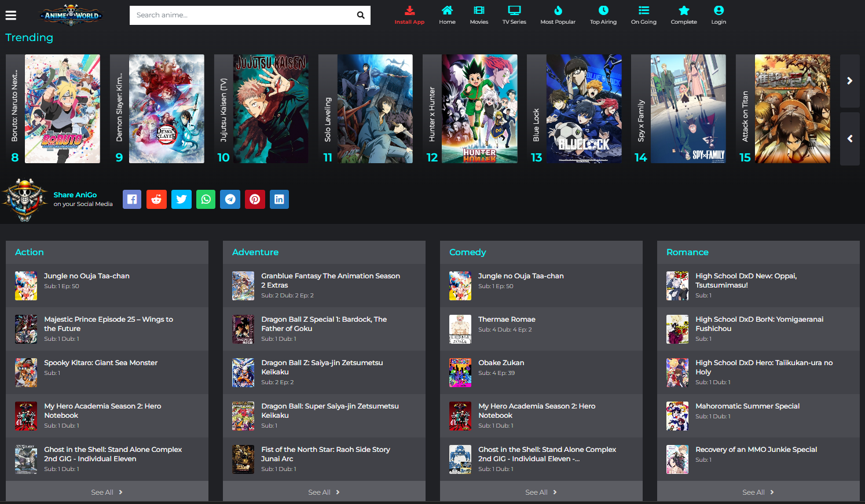Screen dimensions: 865x504
Task: Share via WhatsApp icon
Action: (x=206, y=199)
